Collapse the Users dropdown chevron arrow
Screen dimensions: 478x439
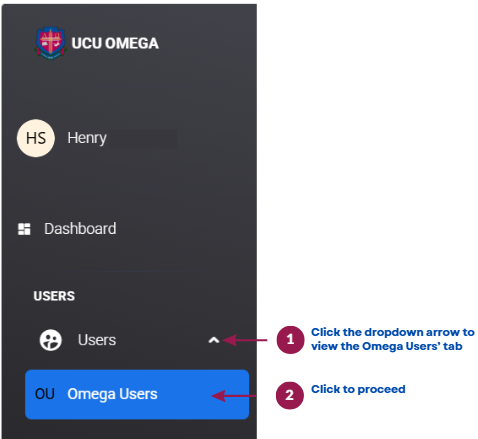214,340
